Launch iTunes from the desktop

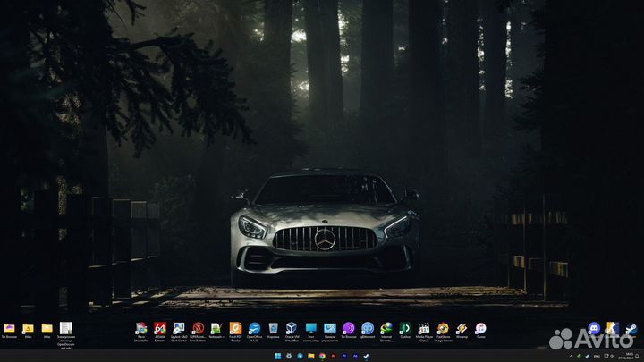coord(480,329)
